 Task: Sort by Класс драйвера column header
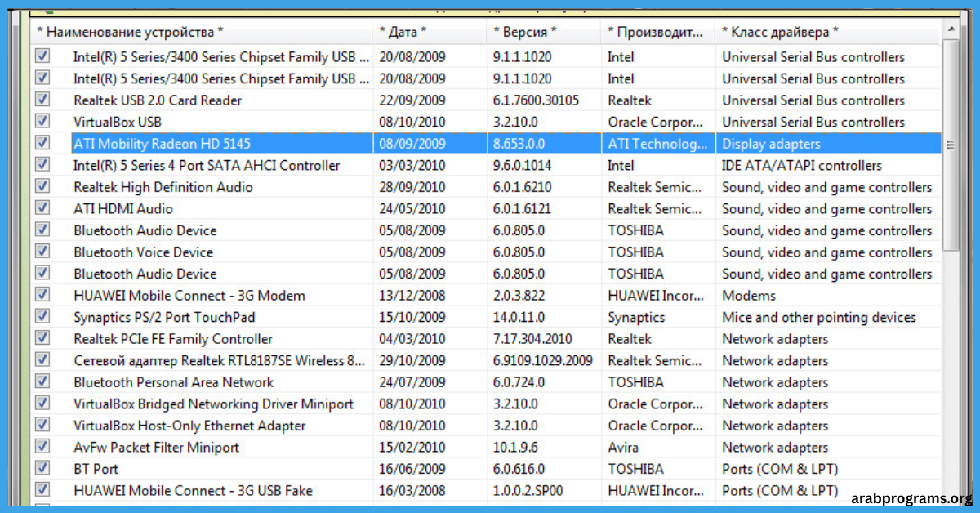pos(828,33)
